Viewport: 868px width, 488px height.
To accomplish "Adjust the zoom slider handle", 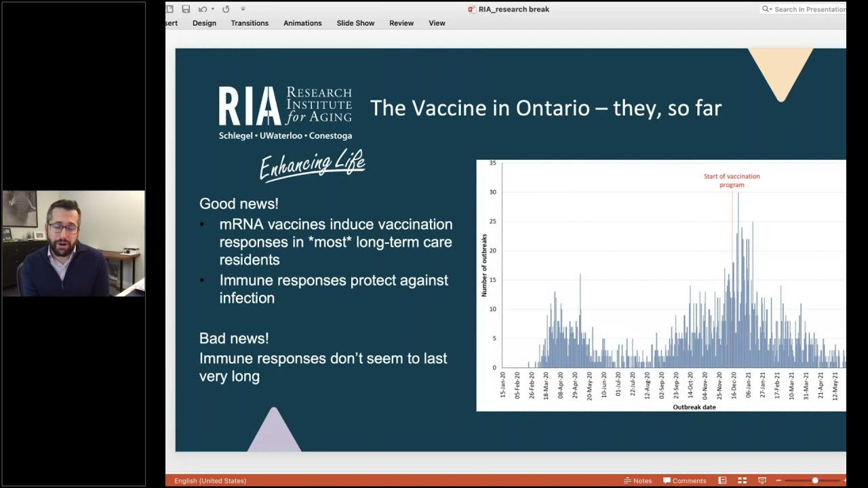I will tap(815, 481).
